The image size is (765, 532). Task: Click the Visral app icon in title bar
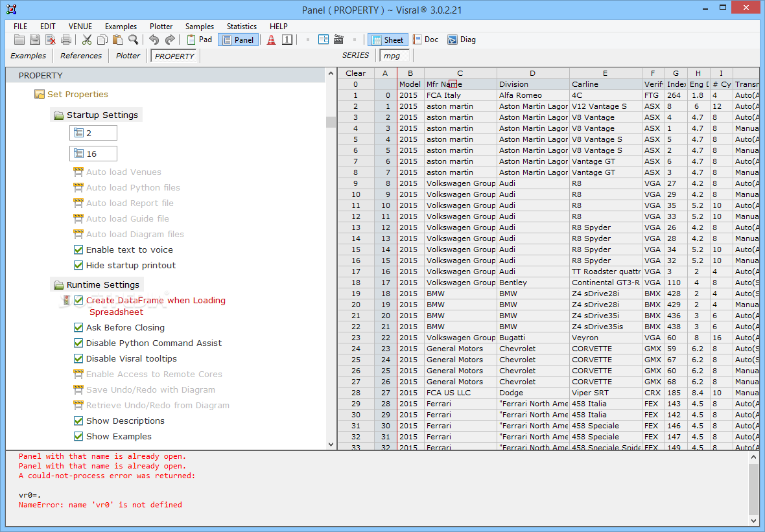(12, 9)
